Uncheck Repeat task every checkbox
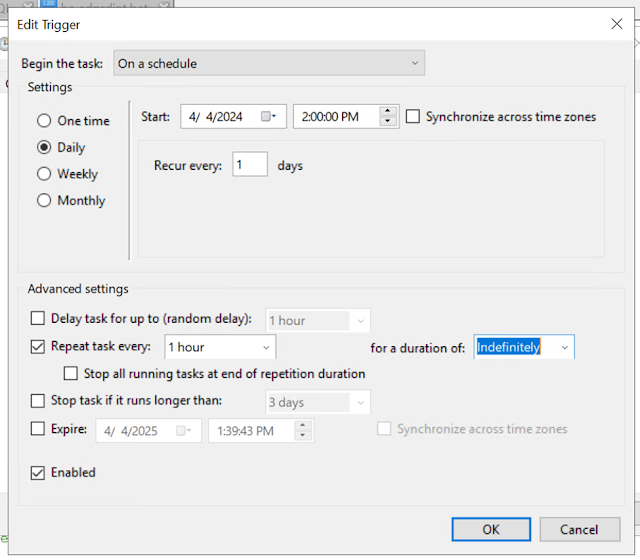The width and height of the screenshot is (640, 560). point(38,347)
